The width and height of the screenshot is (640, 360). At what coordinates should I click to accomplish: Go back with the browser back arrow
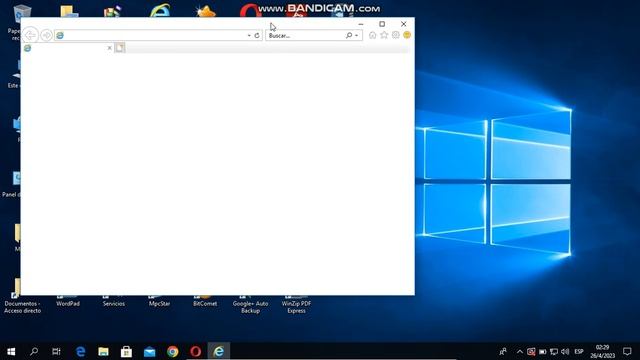[x=30, y=35]
